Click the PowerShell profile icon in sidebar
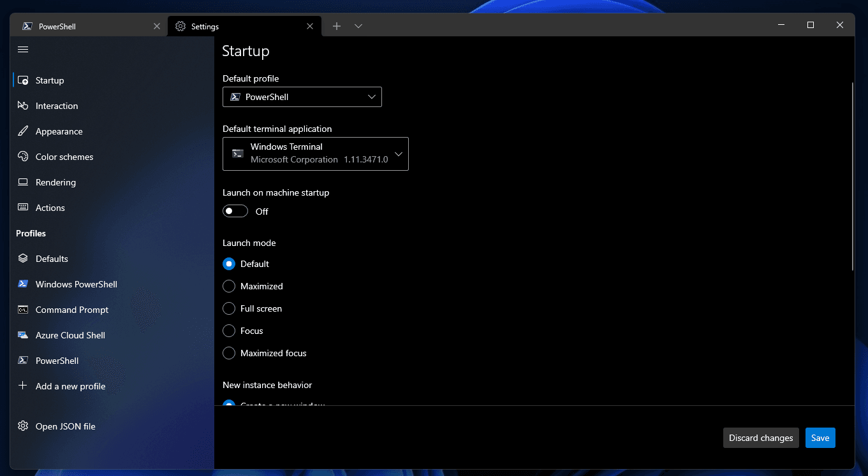Image resolution: width=868 pixels, height=476 pixels. [x=23, y=361]
